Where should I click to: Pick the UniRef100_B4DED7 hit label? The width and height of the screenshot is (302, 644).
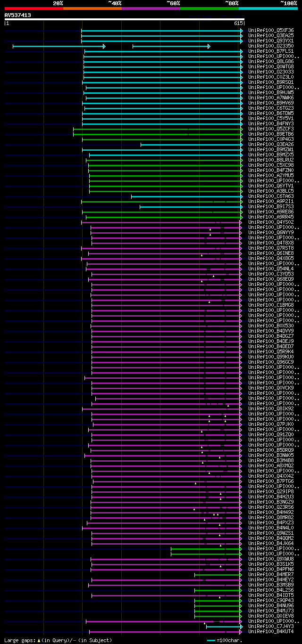pyautogui.click(x=271, y=346)
